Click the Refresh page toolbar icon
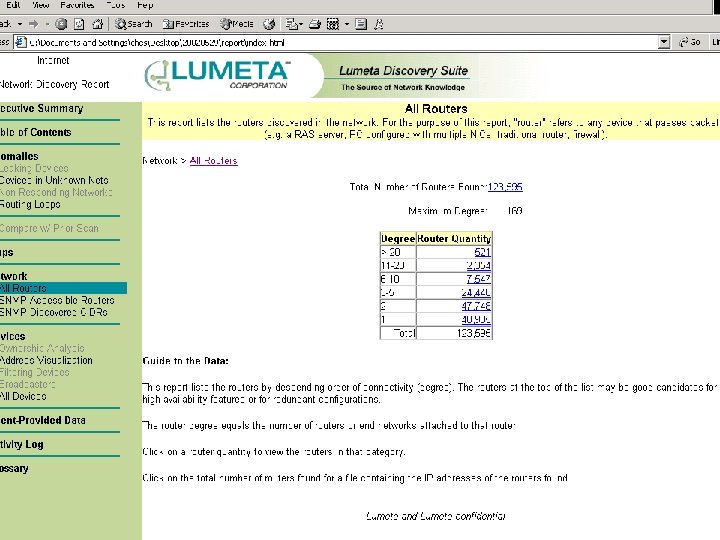The width and height of the screenshot is (720, 540). (79, 24)
